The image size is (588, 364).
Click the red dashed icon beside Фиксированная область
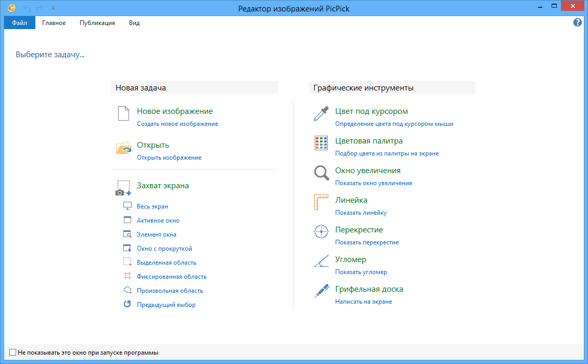[127, 276]
